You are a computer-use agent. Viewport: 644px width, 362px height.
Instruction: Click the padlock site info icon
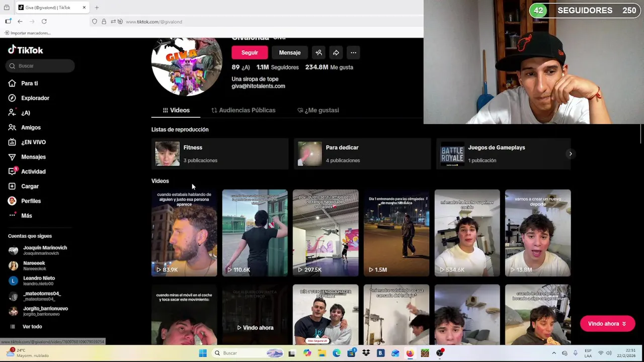coord(104,22)
